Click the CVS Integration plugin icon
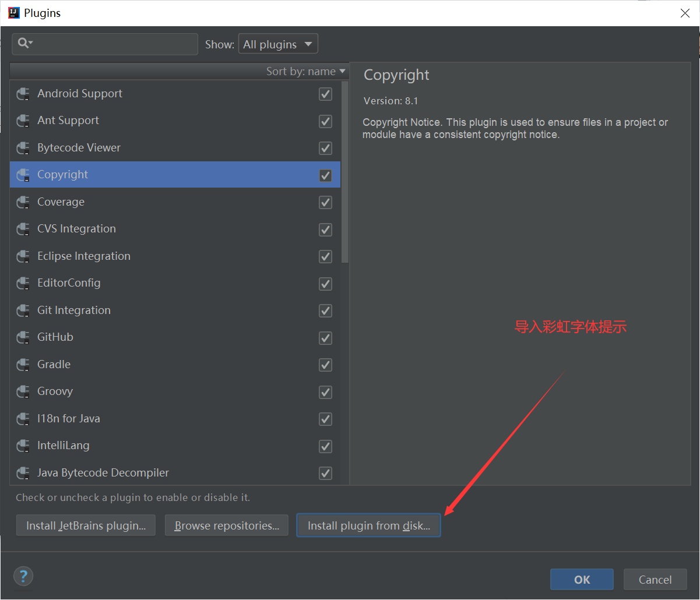700x600 pixels. [23, 230]
